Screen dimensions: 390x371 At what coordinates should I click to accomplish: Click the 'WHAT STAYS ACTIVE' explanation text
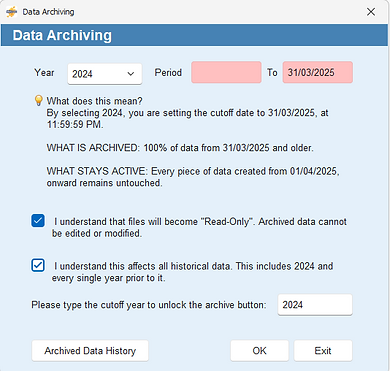click(x=193, y=177)
